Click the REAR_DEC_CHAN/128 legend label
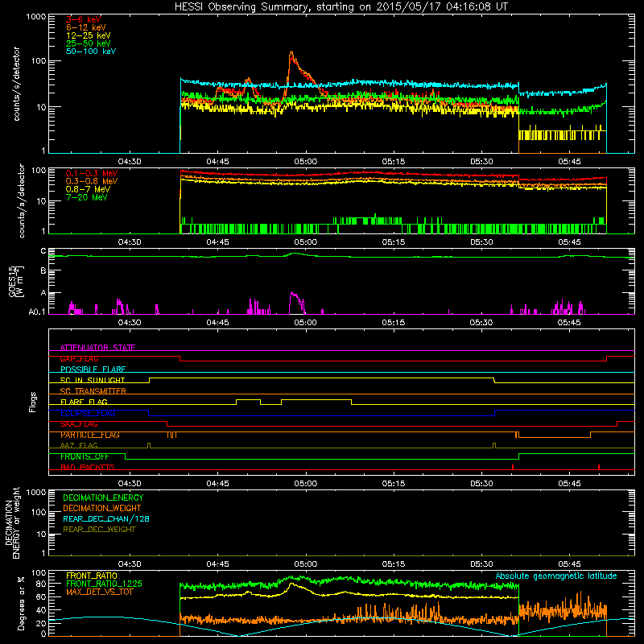This screenshot has width=644, height=644. click(106, 518)
